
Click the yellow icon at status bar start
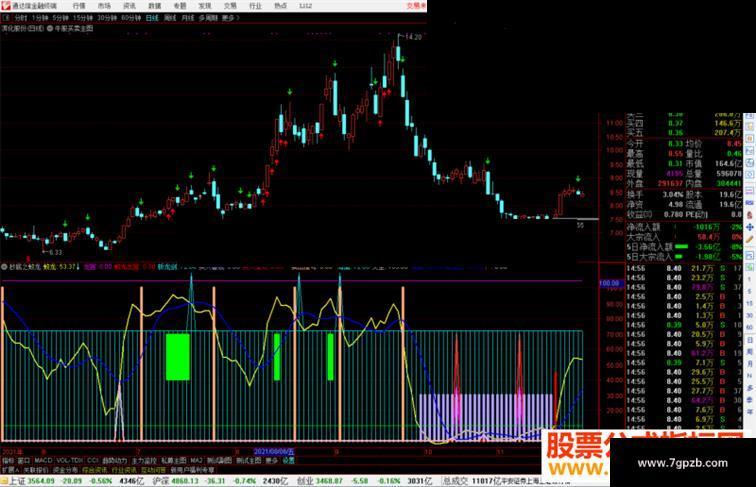pos(4,481)
